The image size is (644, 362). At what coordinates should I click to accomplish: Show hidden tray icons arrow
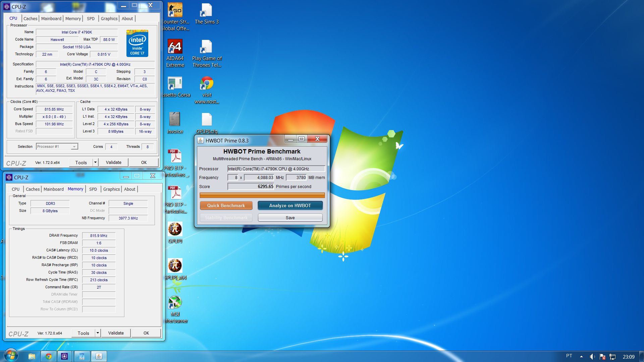(x=581, y=357)
